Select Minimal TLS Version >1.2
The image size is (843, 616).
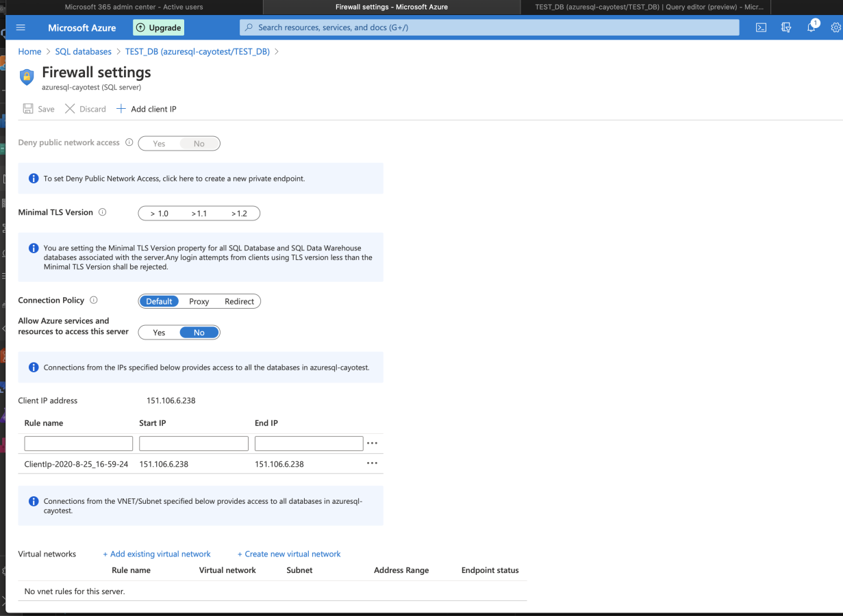tap(239, 214)
